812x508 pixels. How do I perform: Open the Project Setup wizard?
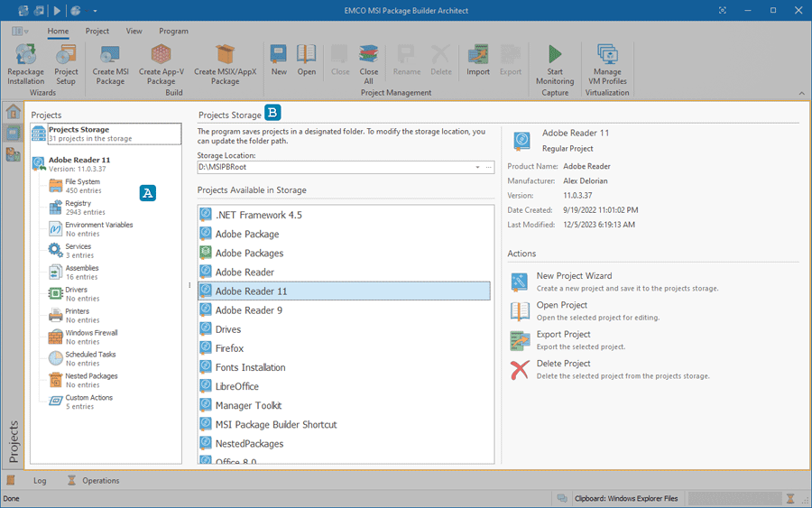(66, 65)
